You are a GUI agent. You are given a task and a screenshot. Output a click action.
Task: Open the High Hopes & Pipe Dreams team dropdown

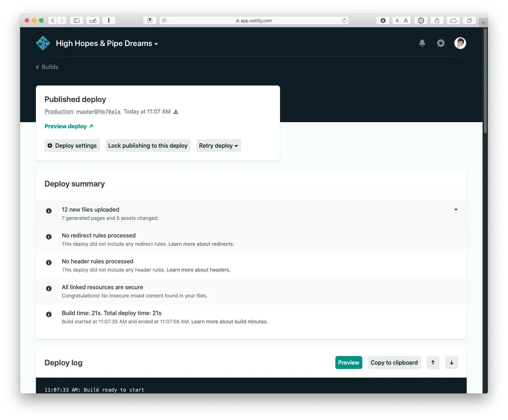(107, 43)
